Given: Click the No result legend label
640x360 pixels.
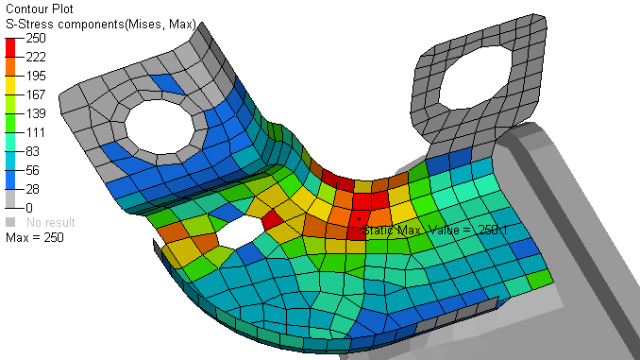Looking at the screenshot, I should point(51,222).
